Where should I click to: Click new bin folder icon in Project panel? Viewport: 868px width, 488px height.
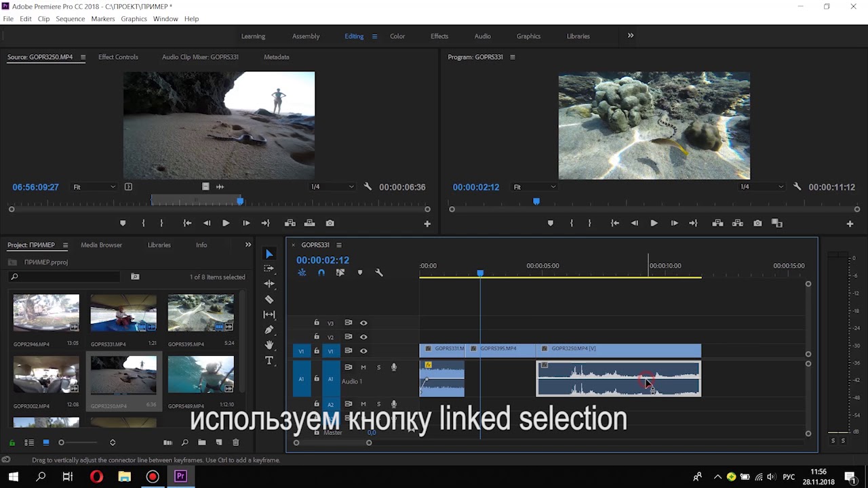[202, 443]
